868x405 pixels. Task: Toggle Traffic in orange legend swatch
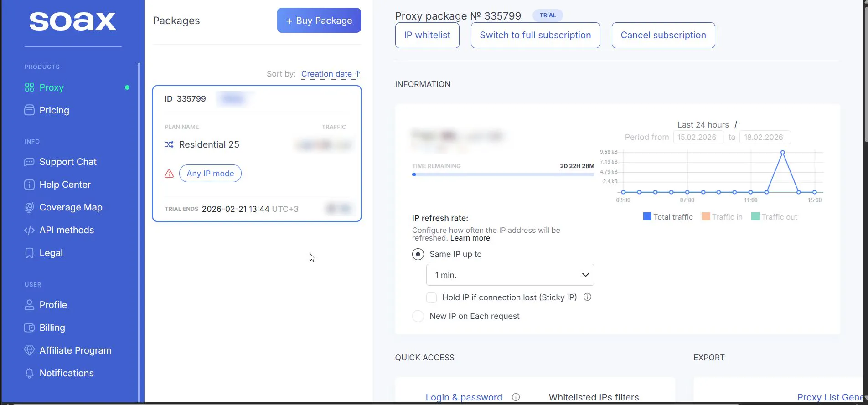[x=706, y=216]
